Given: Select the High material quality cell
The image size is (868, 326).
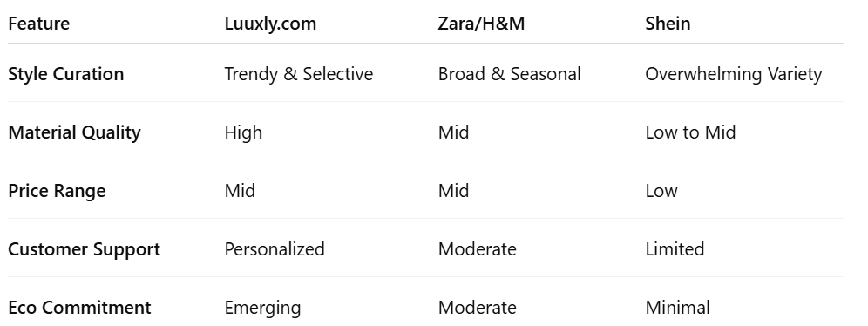Looking at the screenshot, I should 243,132.
